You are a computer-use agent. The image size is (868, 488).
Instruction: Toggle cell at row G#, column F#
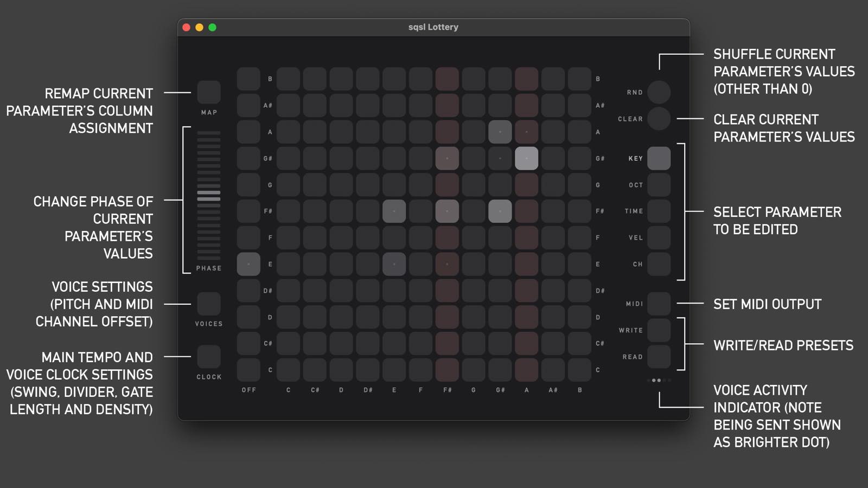pyautogui.click(x=447, y=158)
